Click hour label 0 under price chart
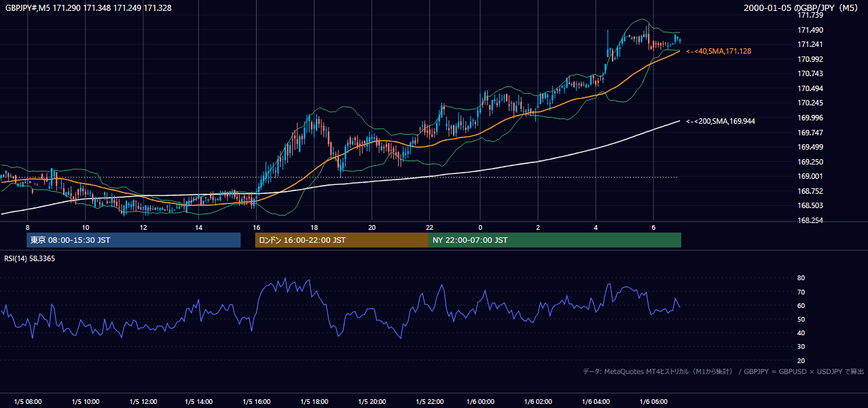Screen dimensions: 868x408 [x=480, y=227]
